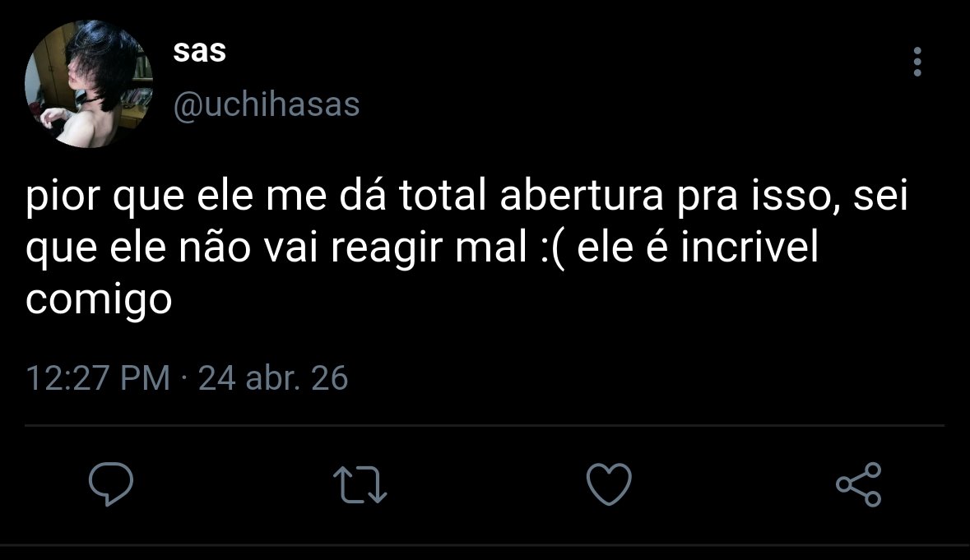Screen dimensions: 970x560
Task: Open the three-dot more options menu
Action: 917,62
